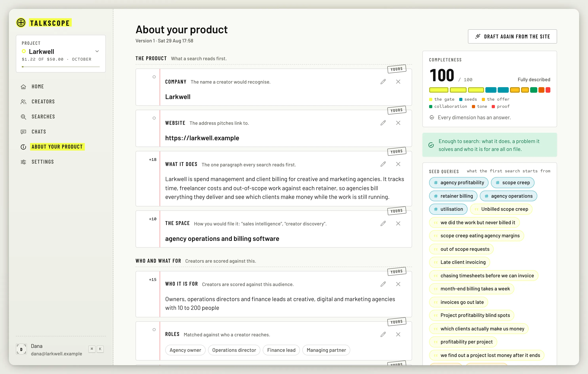The height and width of the screenshot is (374, 588).
Task: Clear The Space field with X icon
Action: (x=398, y=224)
